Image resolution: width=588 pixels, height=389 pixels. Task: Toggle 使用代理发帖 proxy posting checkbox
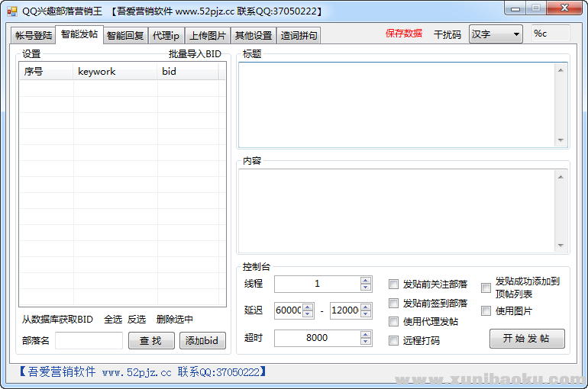pos(394,322)
